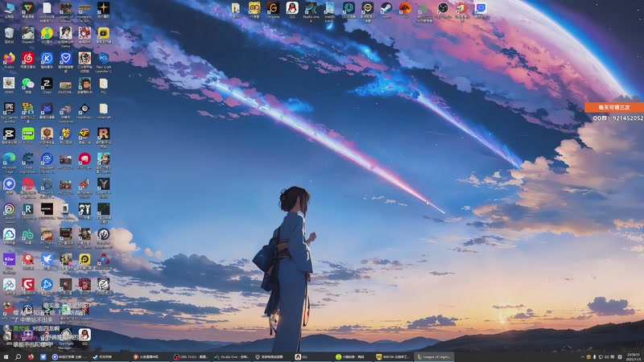Image resolution: width=644 pixels, height=362 pixels.
Task: Select the EA app shortcut
Action: [405, 10]
